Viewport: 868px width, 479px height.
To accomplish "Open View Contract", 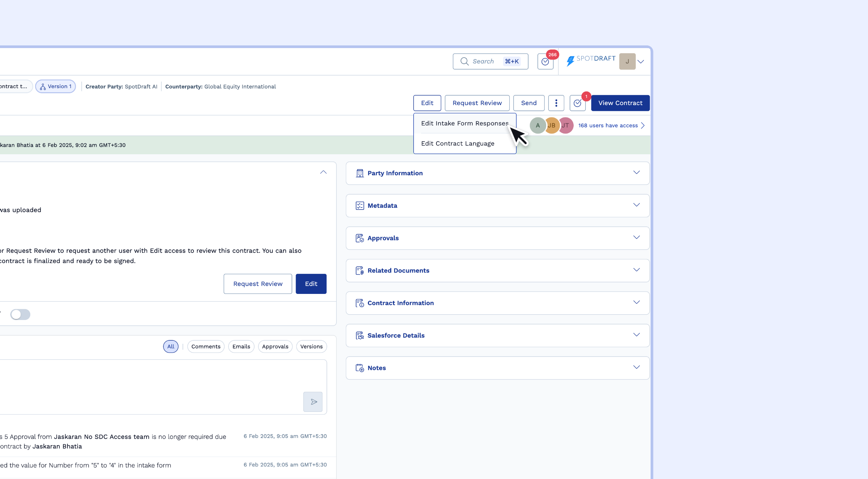I will pos(620,103).
